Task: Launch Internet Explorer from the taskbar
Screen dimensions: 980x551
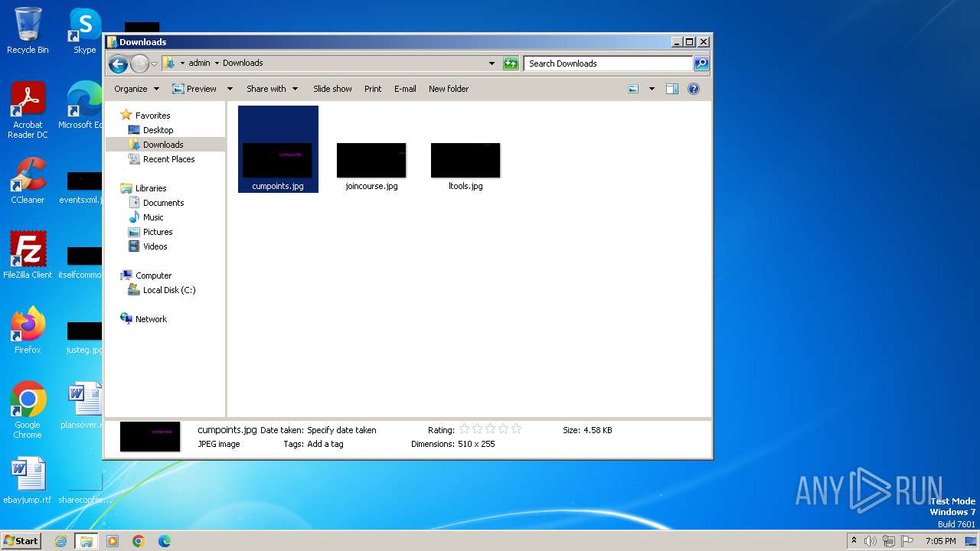Action: coord(60,541)
